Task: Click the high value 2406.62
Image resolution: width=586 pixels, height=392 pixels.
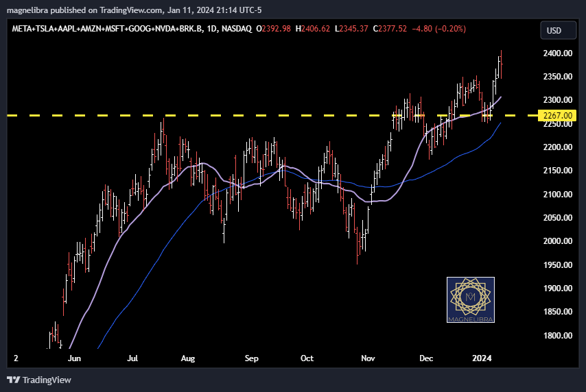Action: (x=316, y=29)
